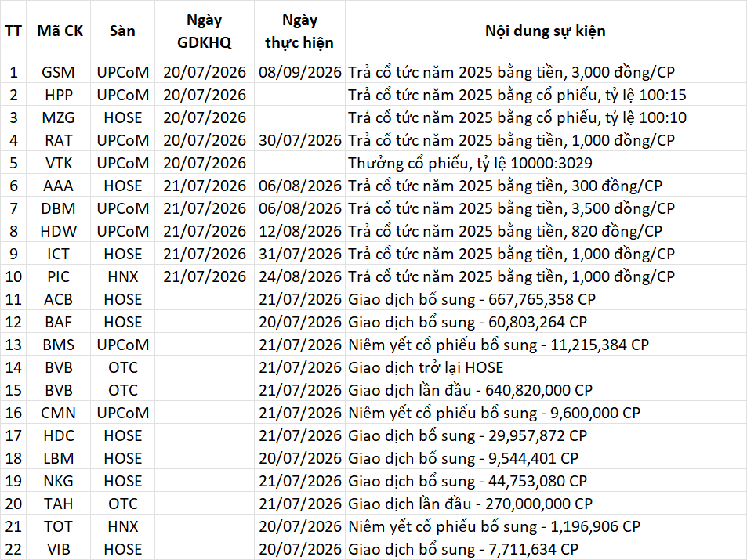Click the 'TT' header cell

click(13, 31)
